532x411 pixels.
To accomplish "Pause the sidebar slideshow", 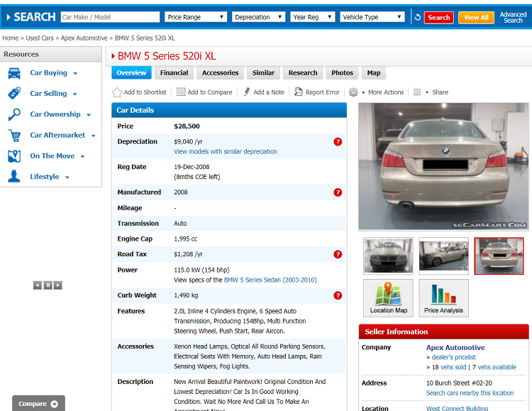I will pyautogui.click(x=48, y=285).
